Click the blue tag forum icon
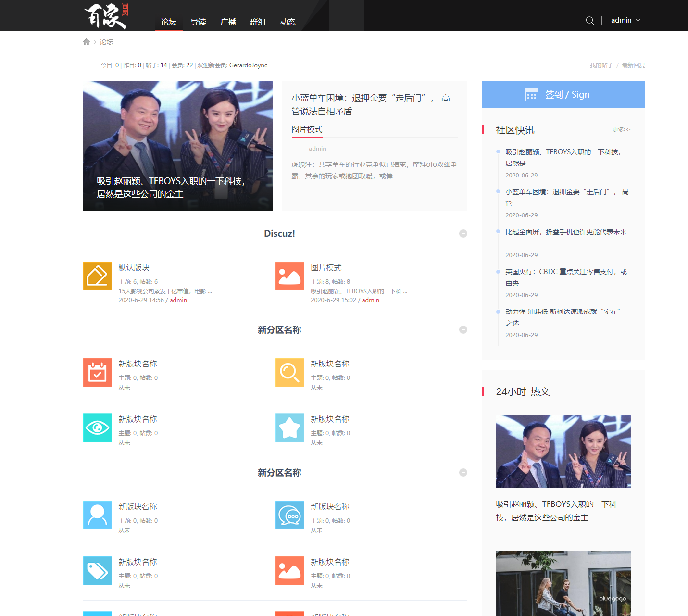This screenshot has width=688, height=616. (x=97, y=570)
